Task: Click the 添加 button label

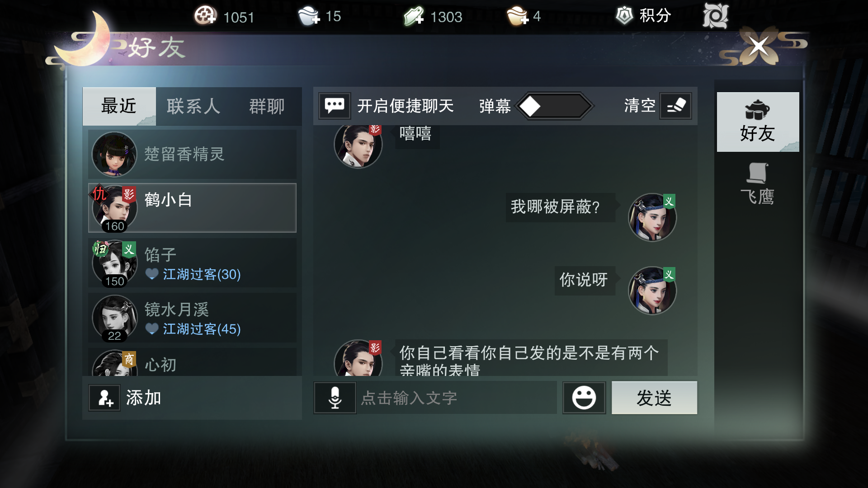Action: coord(143,398)
